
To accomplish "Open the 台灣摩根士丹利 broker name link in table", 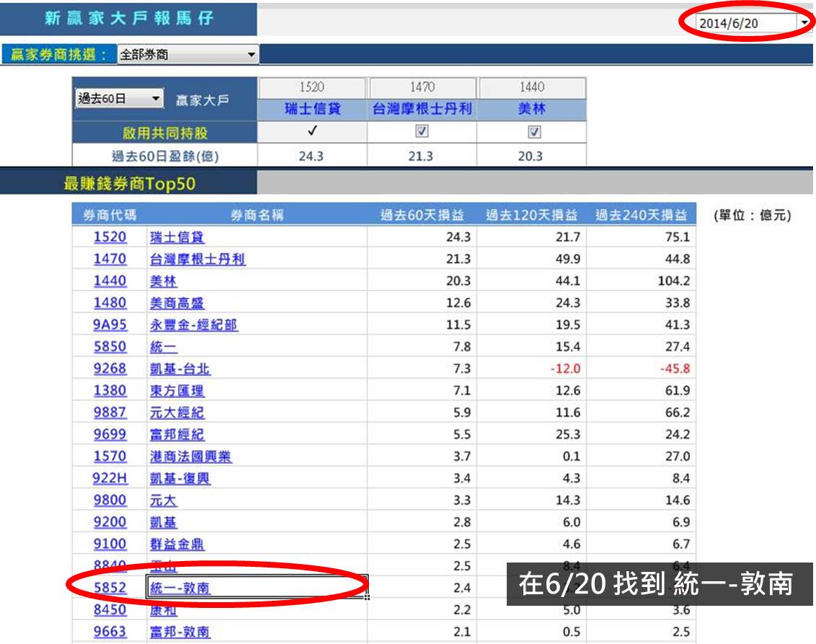I will click(x=198, y=260).
